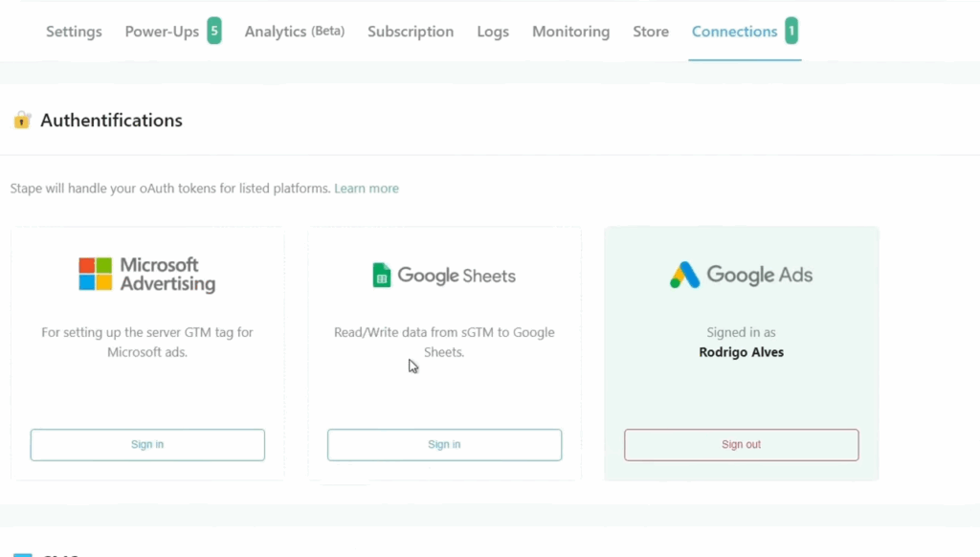Sign out of Google Ads

[x=741, y=445]
